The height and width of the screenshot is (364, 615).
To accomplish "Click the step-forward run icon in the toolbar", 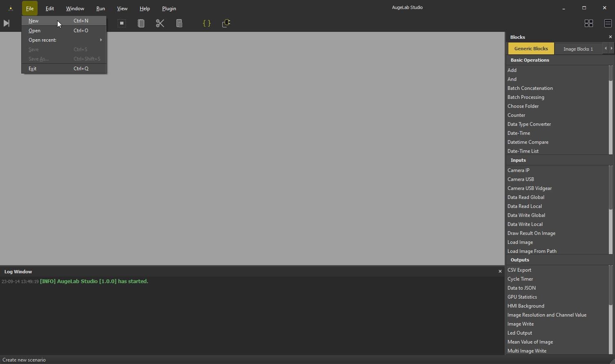I will [7, 23].
